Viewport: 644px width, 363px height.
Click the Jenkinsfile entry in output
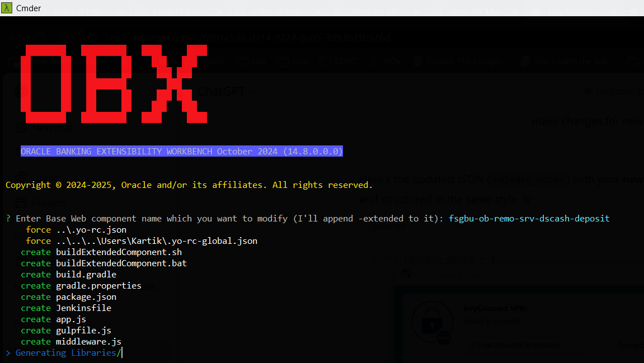coord(84,308)
